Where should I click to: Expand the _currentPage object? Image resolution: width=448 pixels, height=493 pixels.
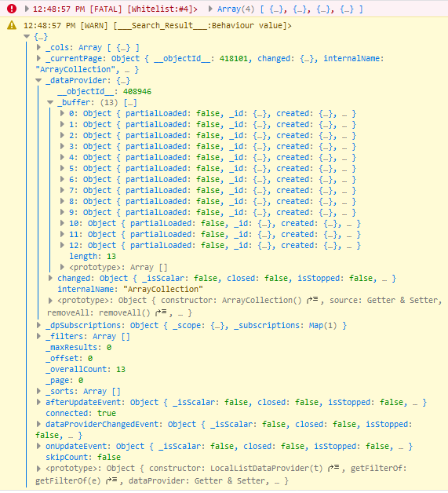38,58
